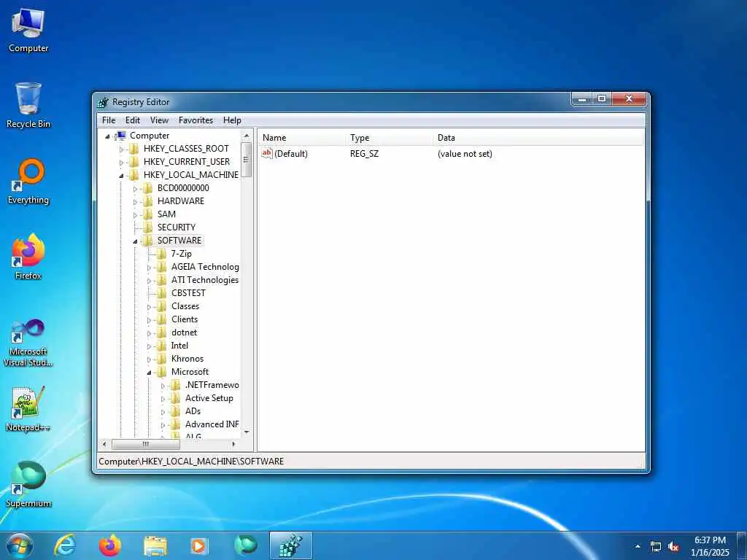Open the File menu
Screen dimensions: 747x560
pyautogui.click(x=109, y=120)
